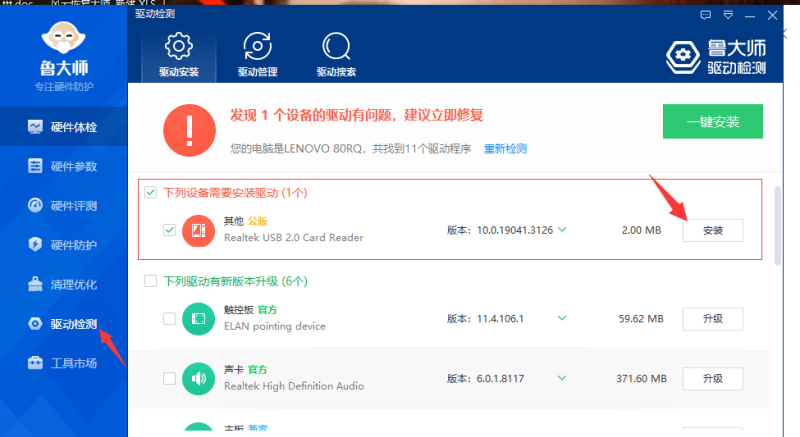Toggle the ELAN pointing device checkbox
Image resolution: width=800 pixels, height=437 pixels.
point(169,319)
